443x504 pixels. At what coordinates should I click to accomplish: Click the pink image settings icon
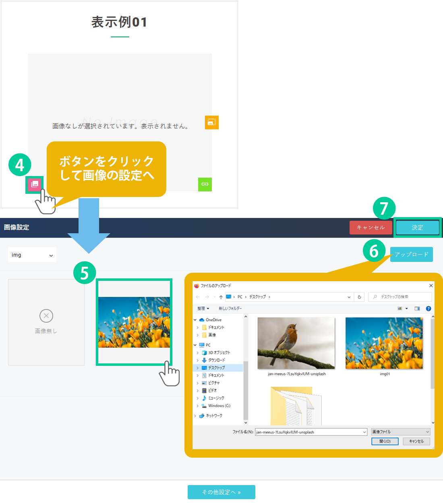coord(35,185)
